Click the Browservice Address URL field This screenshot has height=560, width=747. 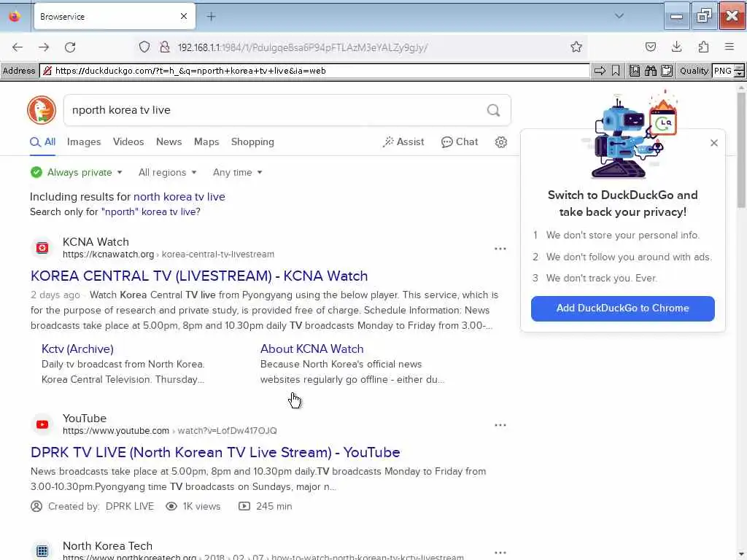(x=314, y=71)
